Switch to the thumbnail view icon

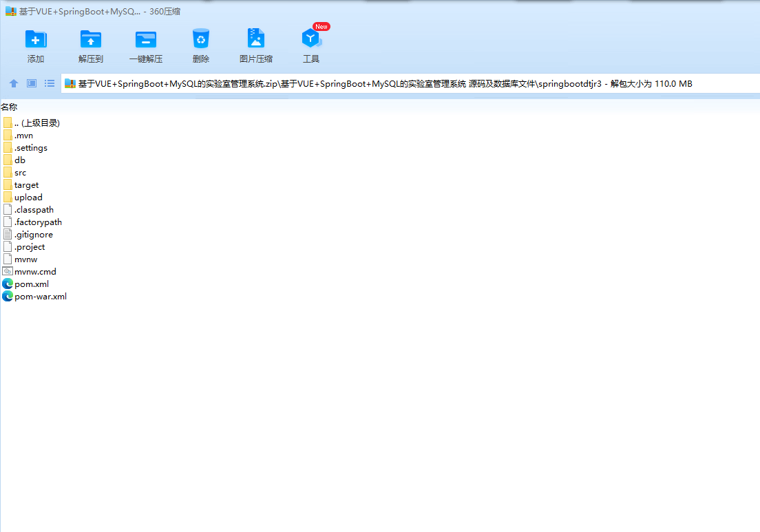[32, 83]
